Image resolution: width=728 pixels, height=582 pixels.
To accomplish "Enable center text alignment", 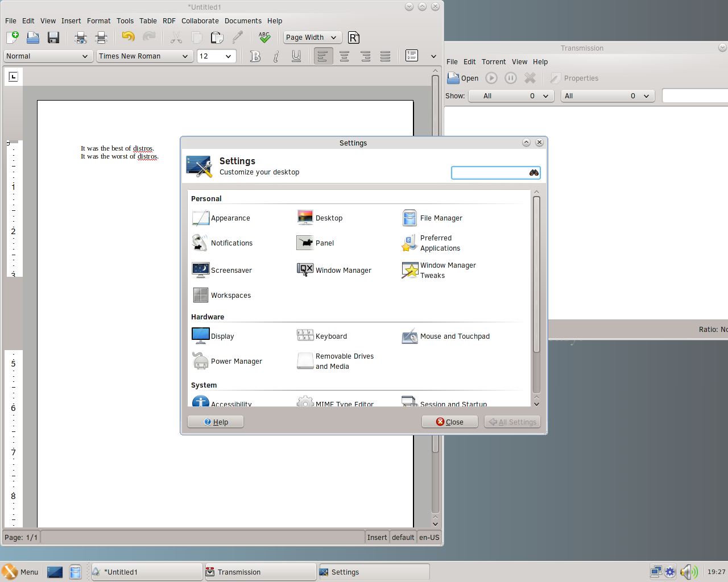I will click(x=344, y=56).
